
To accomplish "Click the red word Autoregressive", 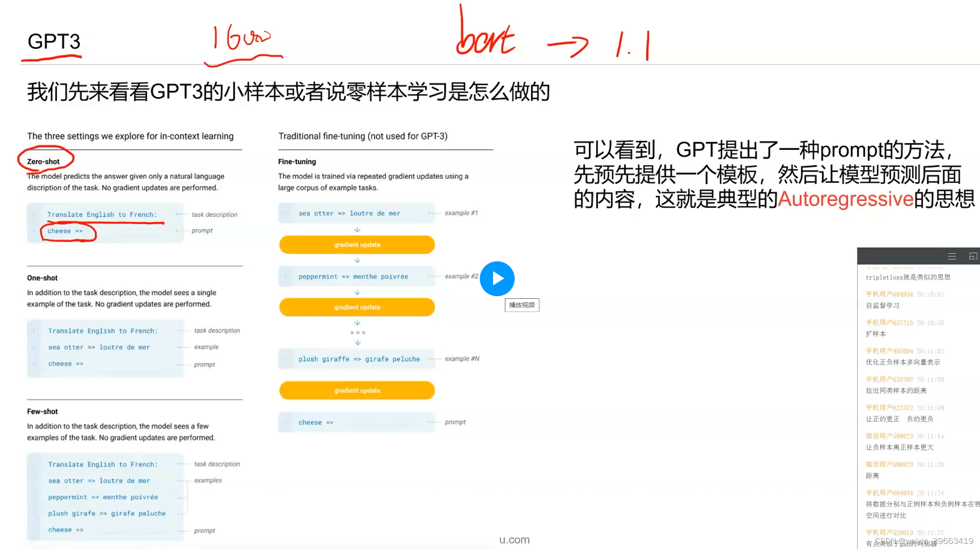I will (x=846, y=199).
